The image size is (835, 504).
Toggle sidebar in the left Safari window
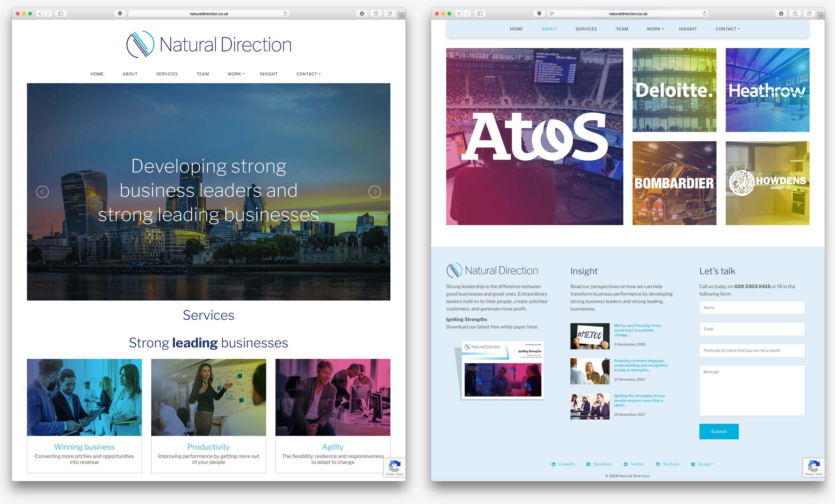[61, 14]
